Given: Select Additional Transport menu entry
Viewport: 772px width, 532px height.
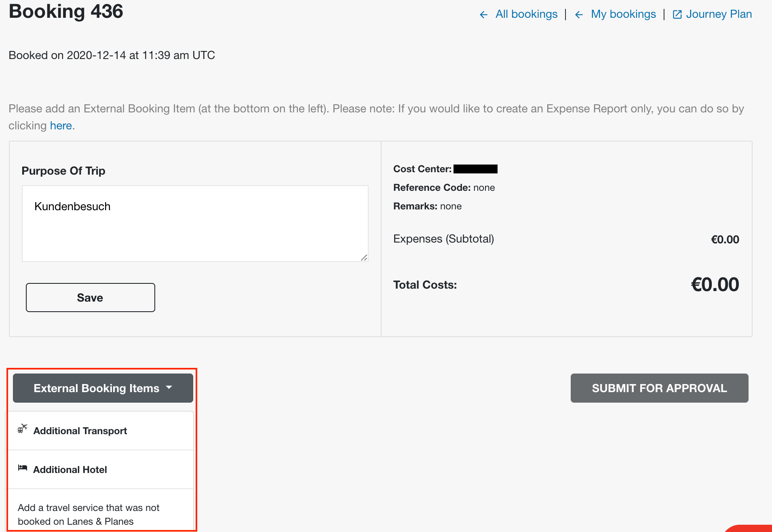Looking at the screenshot, I should [101, 431].
